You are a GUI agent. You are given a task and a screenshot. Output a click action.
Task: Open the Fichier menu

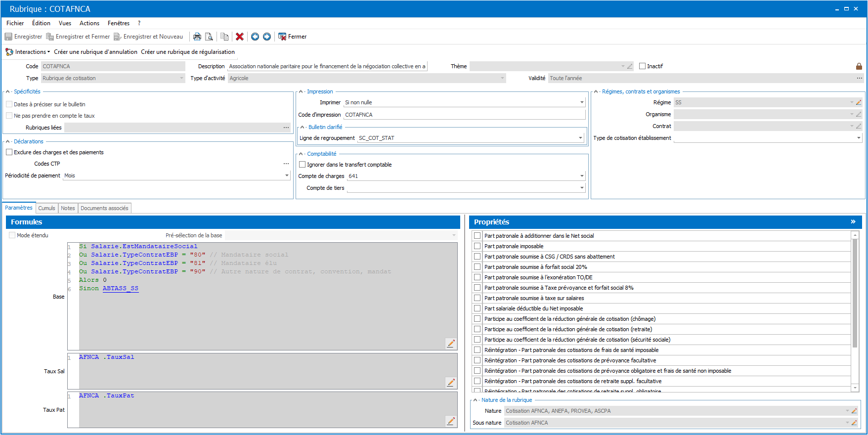(15, 23)
